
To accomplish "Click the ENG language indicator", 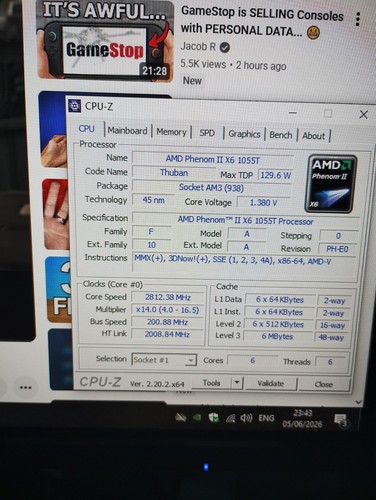I will pyautogui.click(x=266, y=418).
